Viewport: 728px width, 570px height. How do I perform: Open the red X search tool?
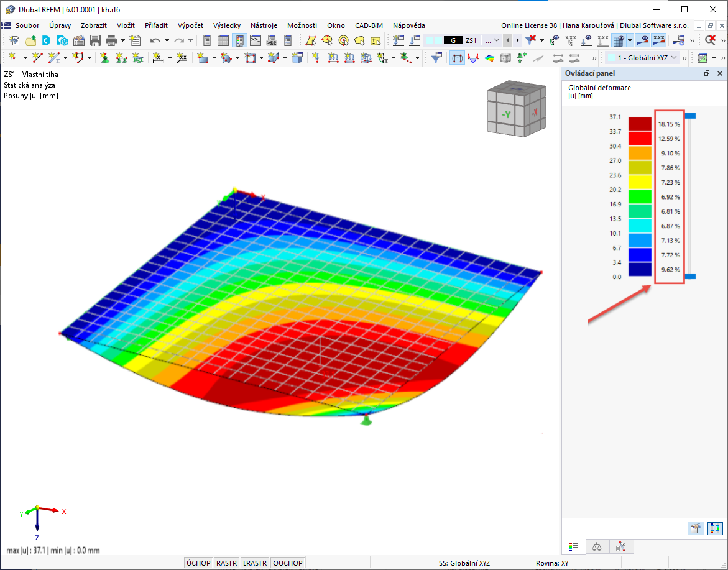710,41
